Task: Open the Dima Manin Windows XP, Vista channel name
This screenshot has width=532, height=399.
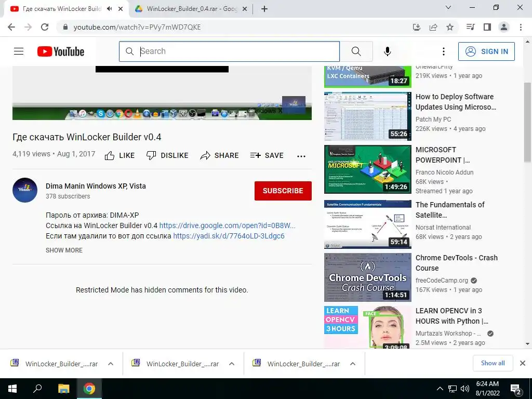Action: tap(96, 186)
